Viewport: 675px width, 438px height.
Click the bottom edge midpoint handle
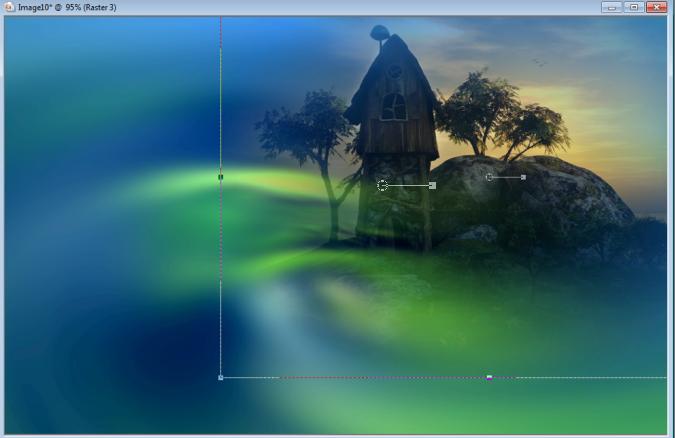pos(489,378)
